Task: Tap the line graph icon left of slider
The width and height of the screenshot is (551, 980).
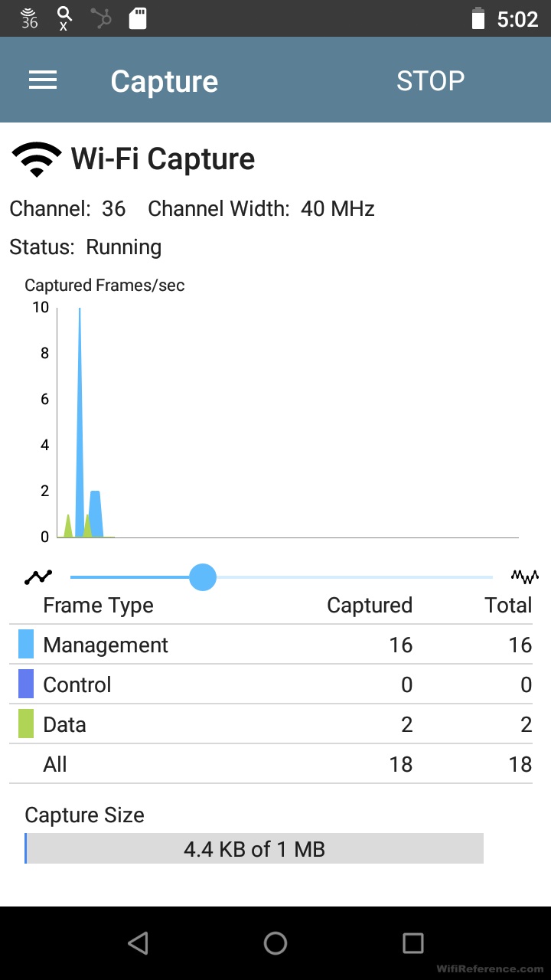Action: pos(37,577)
